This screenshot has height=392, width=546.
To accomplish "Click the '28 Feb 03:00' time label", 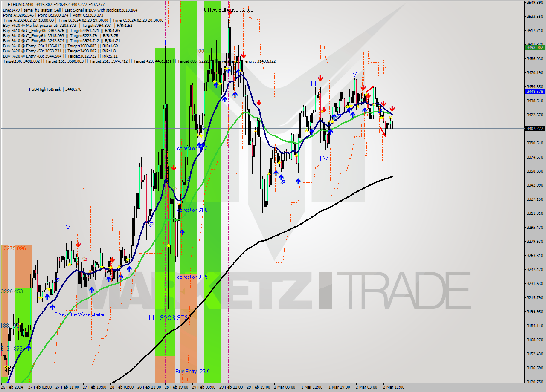I will point(122,387).
